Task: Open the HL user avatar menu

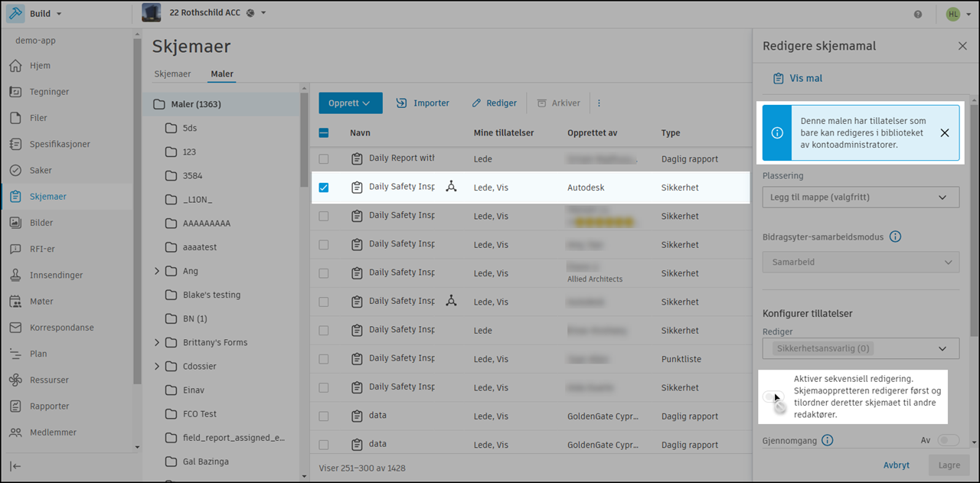Action: [952, 14]
